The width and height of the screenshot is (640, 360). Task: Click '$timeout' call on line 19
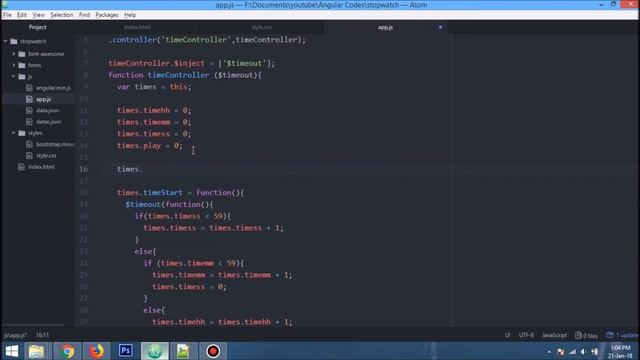click(x=143, y=204)
